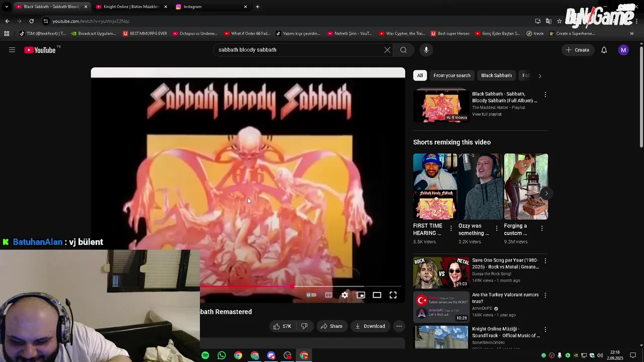Open Forging a custom short thumbnail
Screen dimensions: 644x362
[x=526, y=187]
